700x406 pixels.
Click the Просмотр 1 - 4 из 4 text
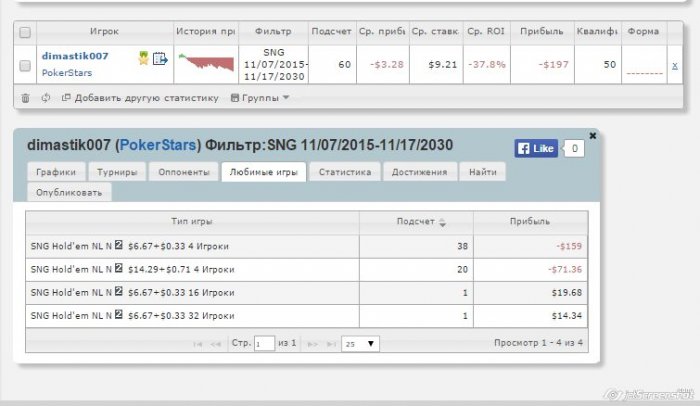click(538, 343)
